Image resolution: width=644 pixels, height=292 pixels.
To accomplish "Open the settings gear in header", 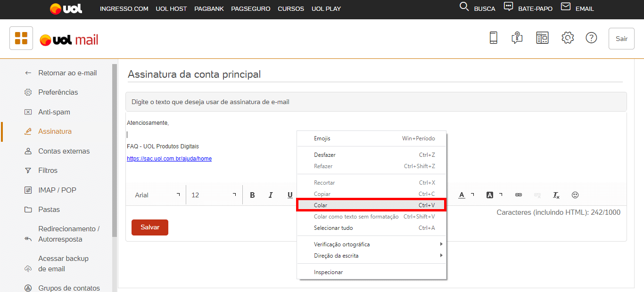I will coord(568,38).
